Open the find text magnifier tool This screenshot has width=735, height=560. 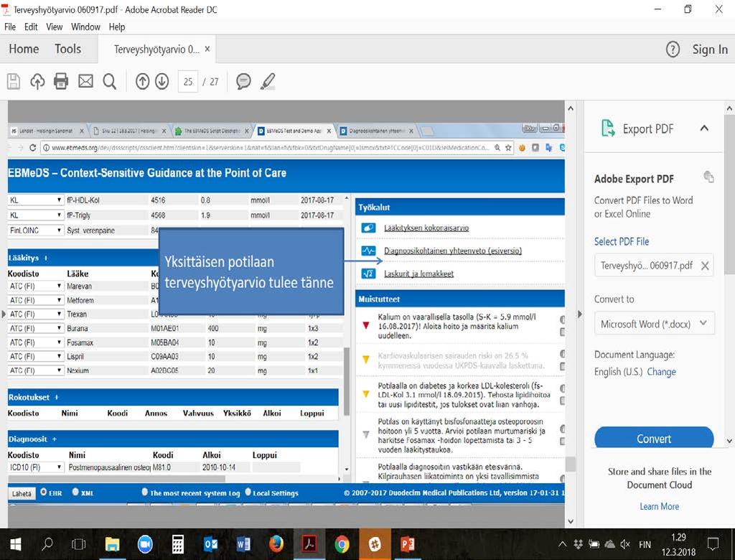pos(110,82)
